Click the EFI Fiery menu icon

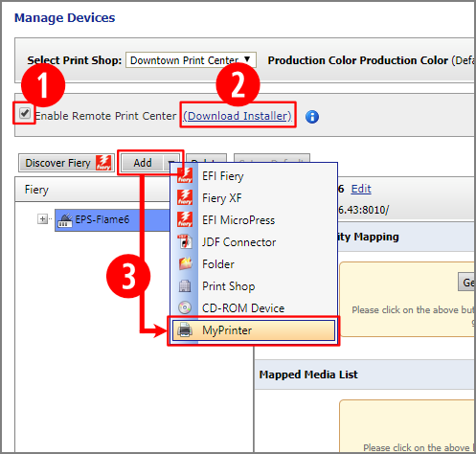pyautogui.click(x=185, y=175)
